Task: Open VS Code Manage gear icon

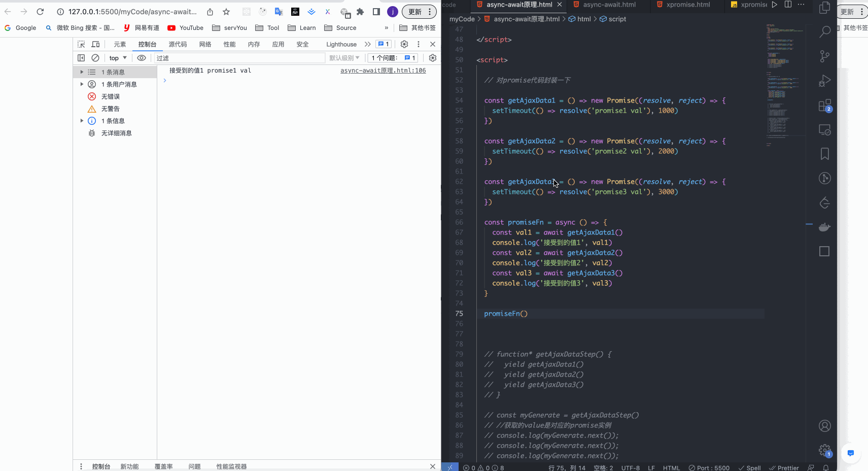Action: [x=825, y=450]
